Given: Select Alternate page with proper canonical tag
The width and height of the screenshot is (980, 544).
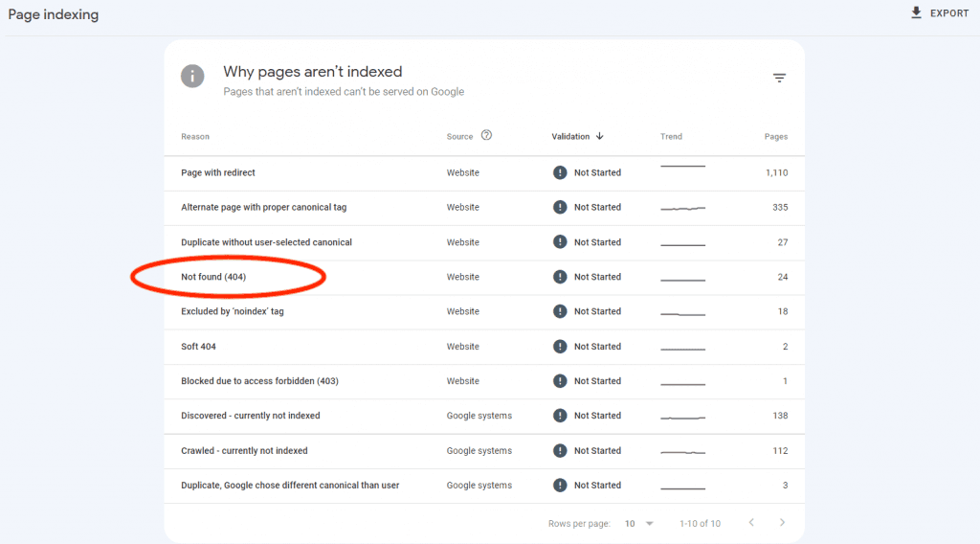Looking at the screenshot, I should point(263,208).
